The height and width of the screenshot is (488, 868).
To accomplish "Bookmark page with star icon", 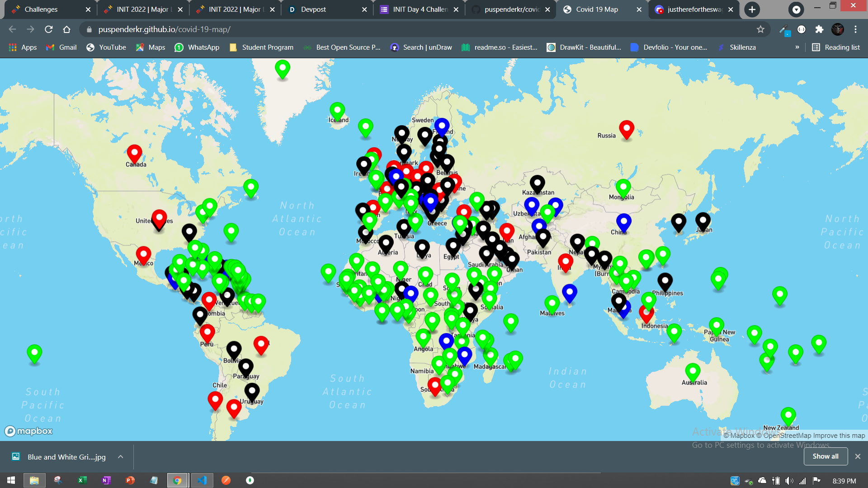I will (760, 29).
